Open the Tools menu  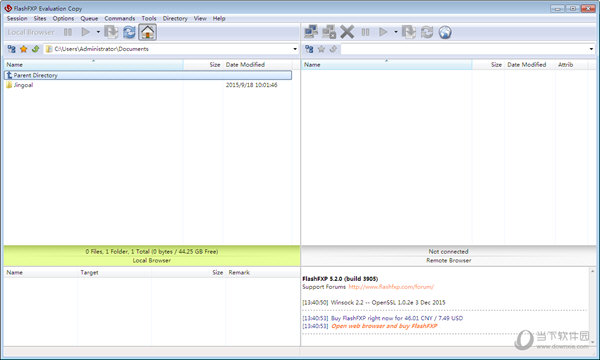[149, 18]
